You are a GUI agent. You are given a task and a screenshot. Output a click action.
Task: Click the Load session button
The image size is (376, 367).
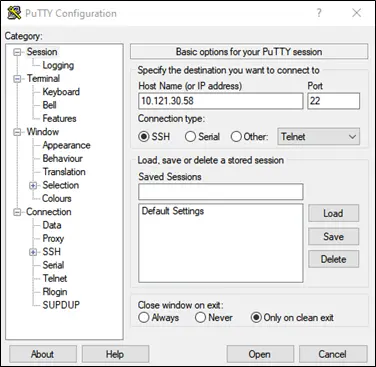click(x=334, y=213)
